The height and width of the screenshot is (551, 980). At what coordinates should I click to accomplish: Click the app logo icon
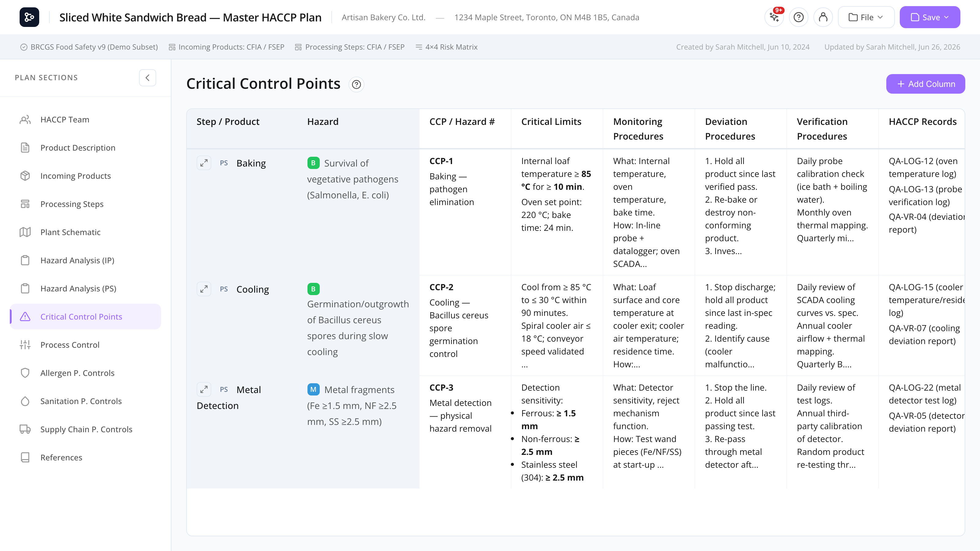point(29,17)
